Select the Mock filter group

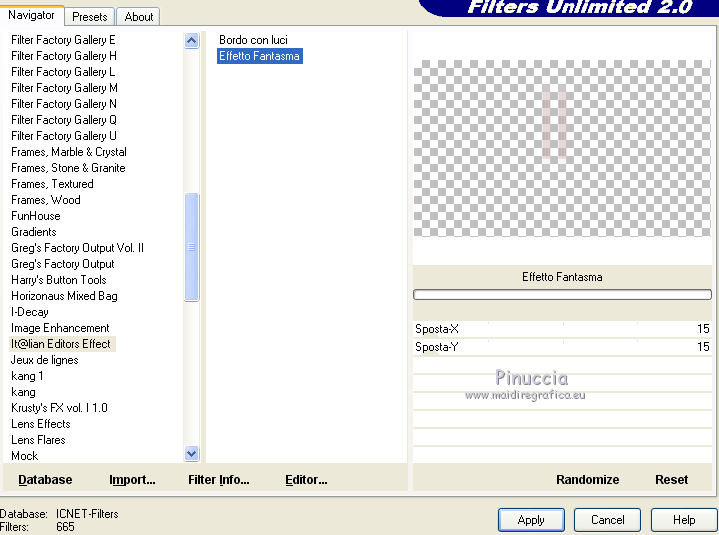point(25,456)
